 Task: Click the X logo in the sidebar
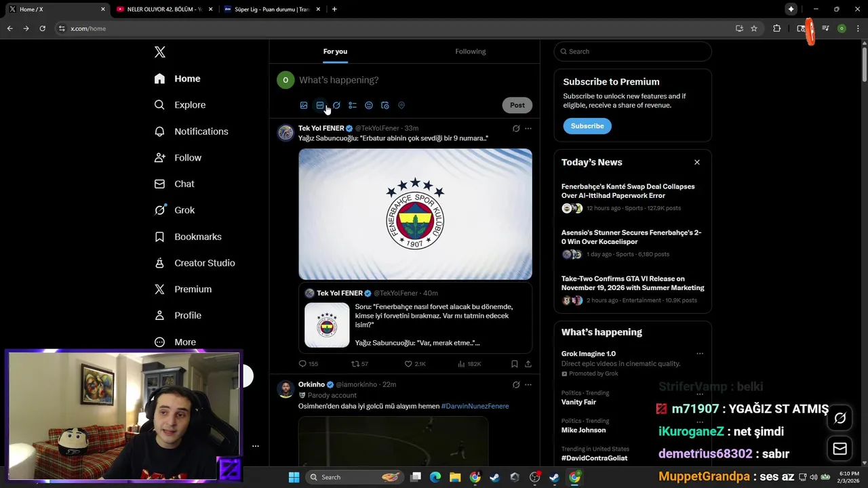click(160, 52)
